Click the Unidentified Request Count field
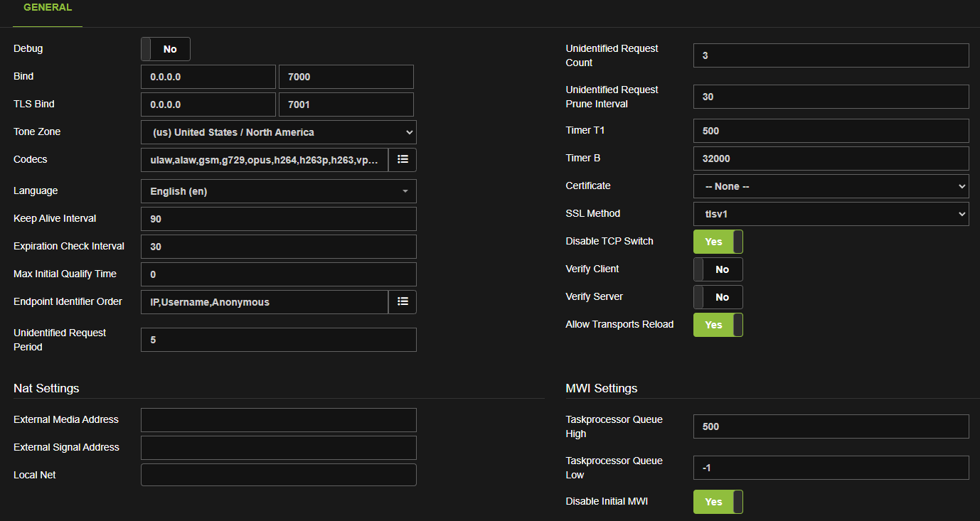This screenshot has height=521, width=980. click(x=831, y=55)
